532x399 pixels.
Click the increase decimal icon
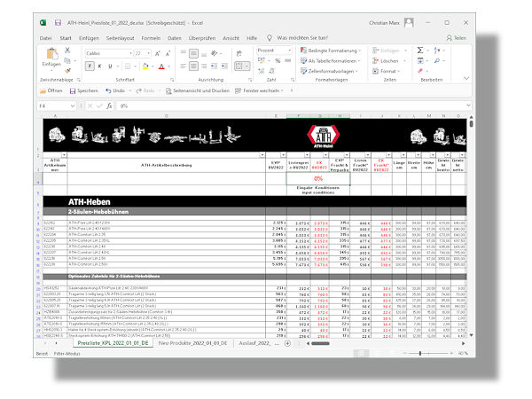tap(262, 71)
